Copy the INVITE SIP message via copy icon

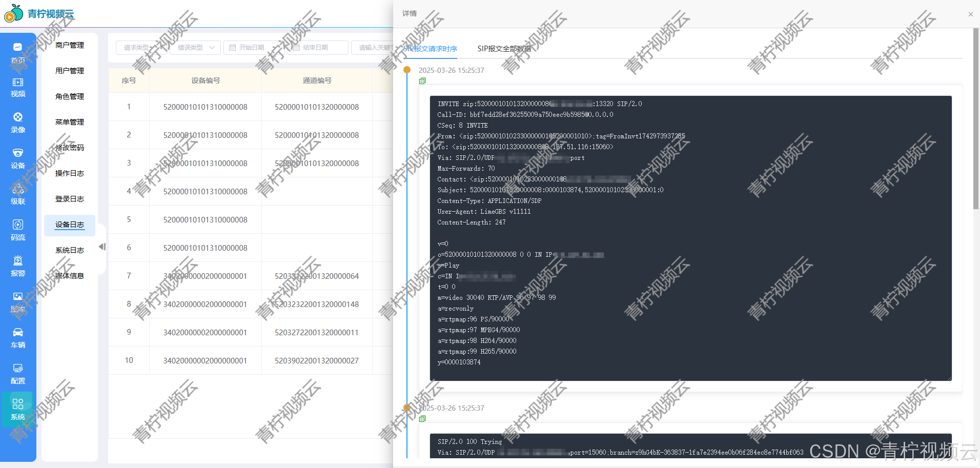click(422, 81)
